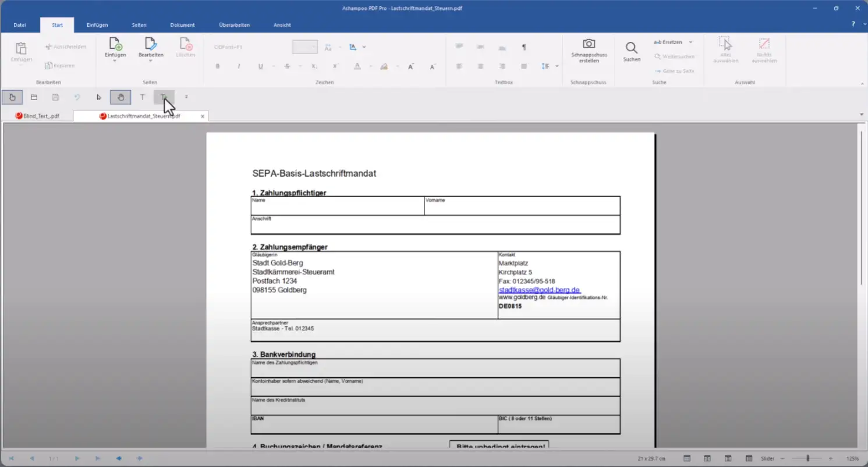Click the pilcrow paragraph marks icon

pyautogui.click(x=523, y=47)
